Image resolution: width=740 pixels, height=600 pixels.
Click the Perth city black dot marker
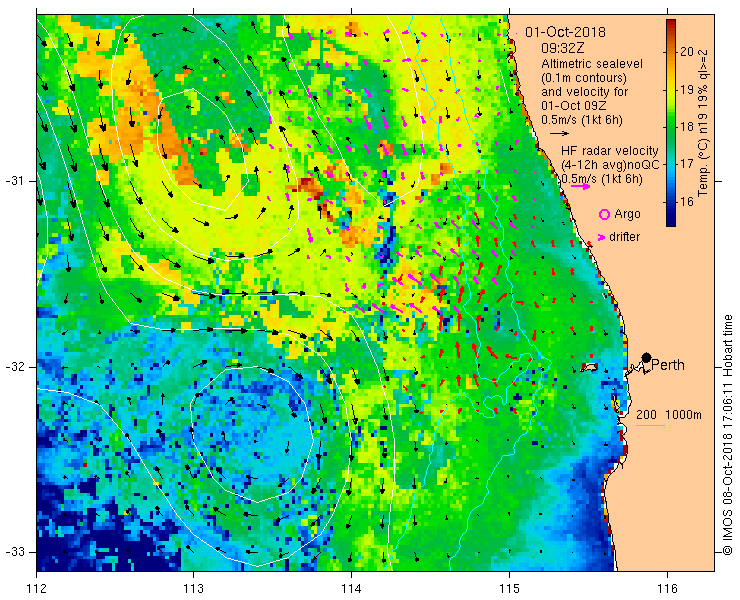646,357
